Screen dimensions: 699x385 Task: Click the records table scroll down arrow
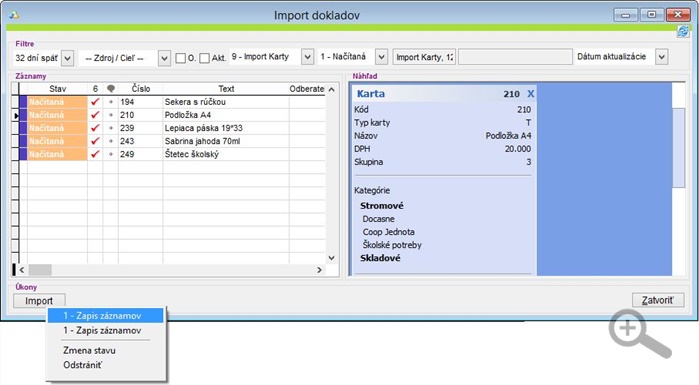[331, 258]
